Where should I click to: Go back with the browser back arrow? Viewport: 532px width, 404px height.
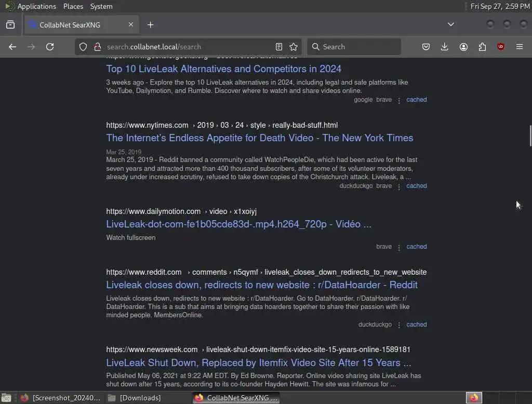[x=12, y=47]
